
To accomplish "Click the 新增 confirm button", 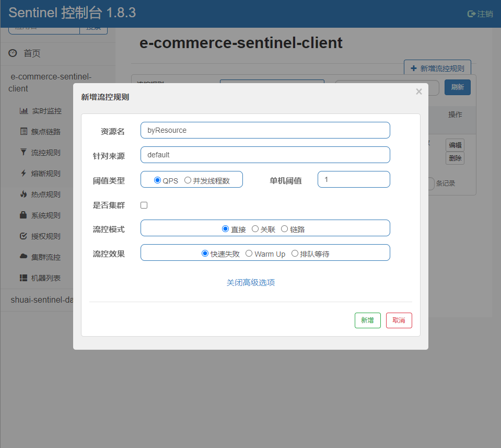I will click(x=367, y=320).
